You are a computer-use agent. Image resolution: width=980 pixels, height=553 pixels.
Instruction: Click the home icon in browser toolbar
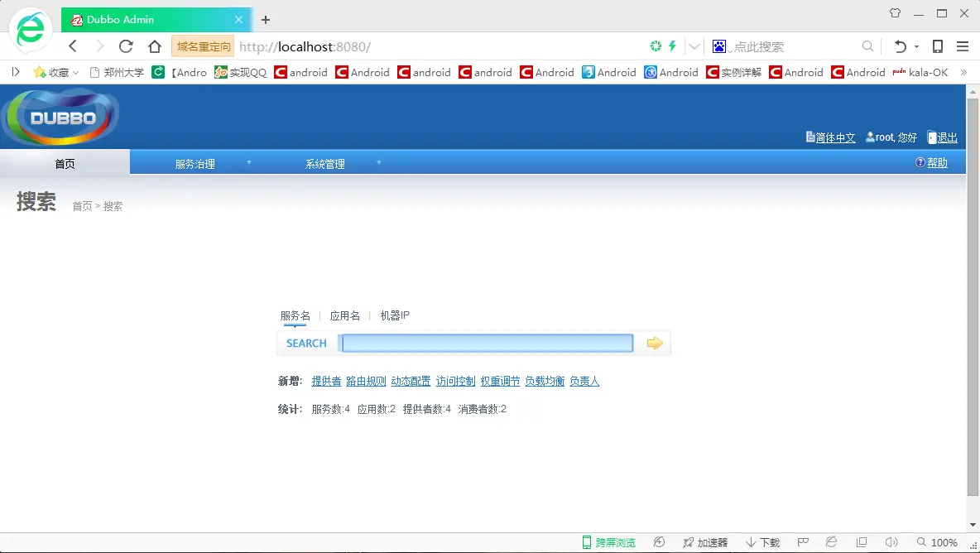(x=155, y=46)
